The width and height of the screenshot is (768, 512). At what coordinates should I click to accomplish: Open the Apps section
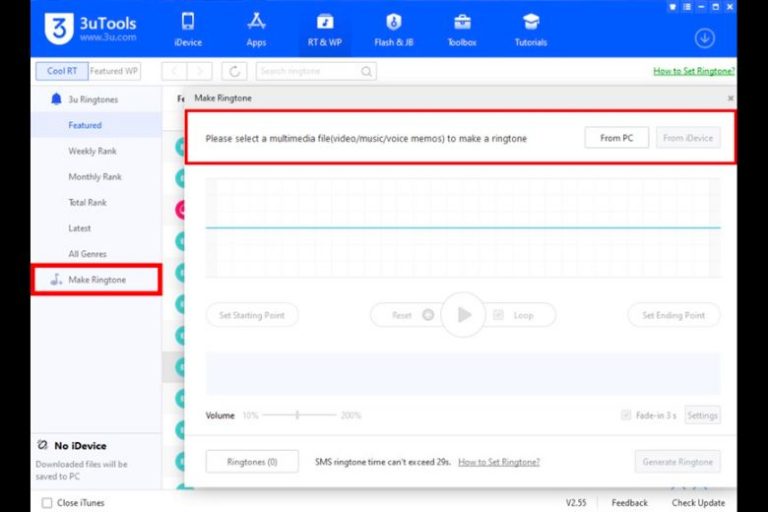coord(256,30)
